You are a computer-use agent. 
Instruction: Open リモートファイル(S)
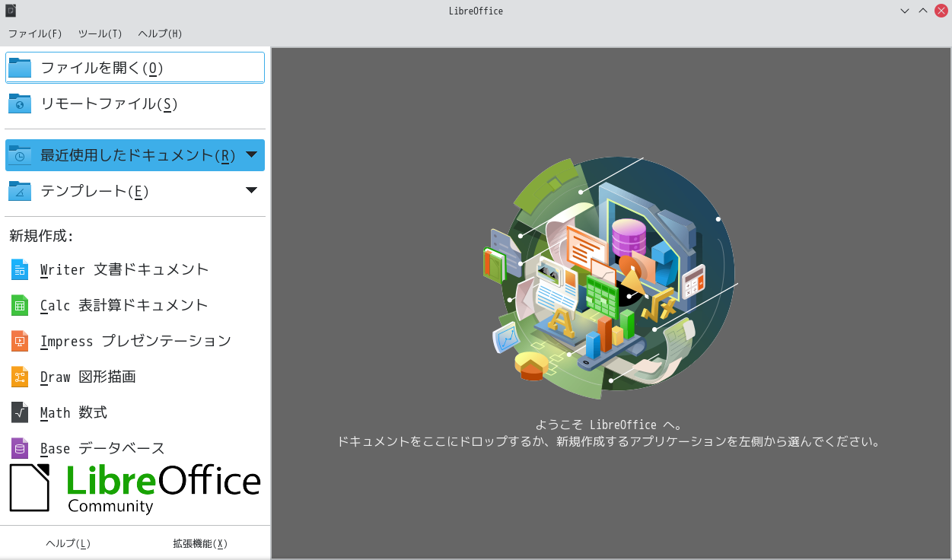click(x=135, y=103)
